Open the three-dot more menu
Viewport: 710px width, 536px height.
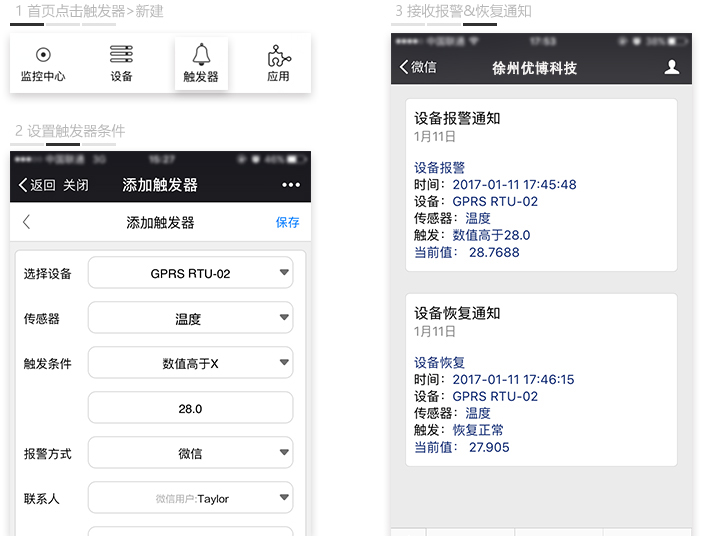pyautogui.click(x=291, y=185)
